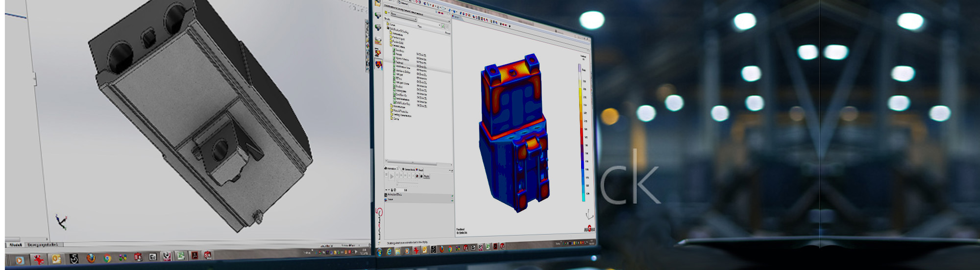This screenshot has height=270, width=980.
Task: Click Excel icon on left monitor taskbar
Action: (181, 255)
